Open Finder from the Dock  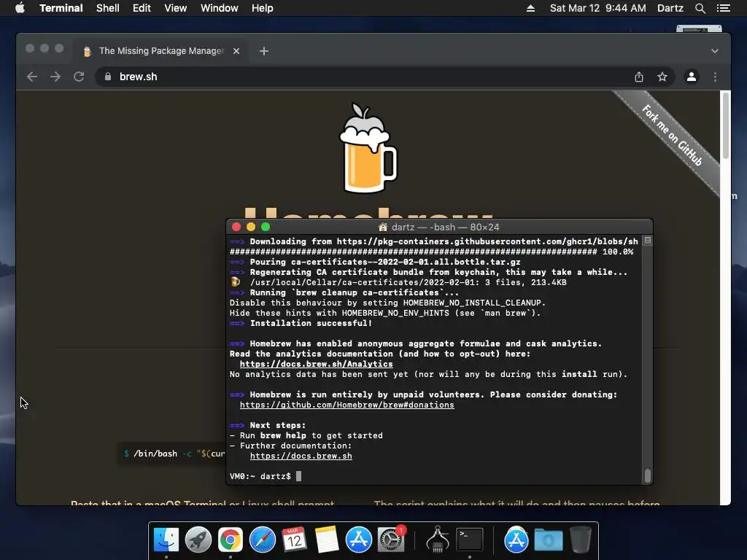pyautogui.click(x=166, y=540)
